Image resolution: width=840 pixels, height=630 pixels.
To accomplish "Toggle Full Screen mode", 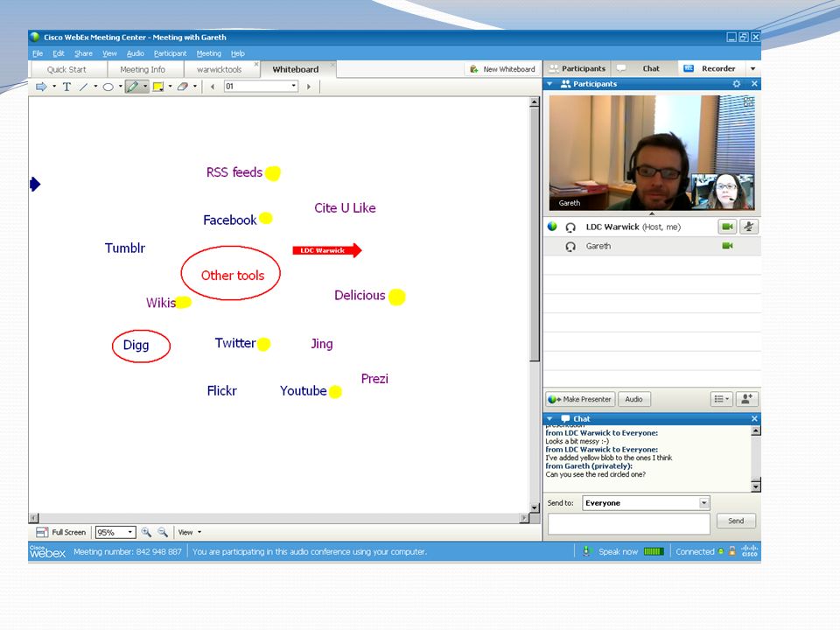I will [x=60, y=532].
